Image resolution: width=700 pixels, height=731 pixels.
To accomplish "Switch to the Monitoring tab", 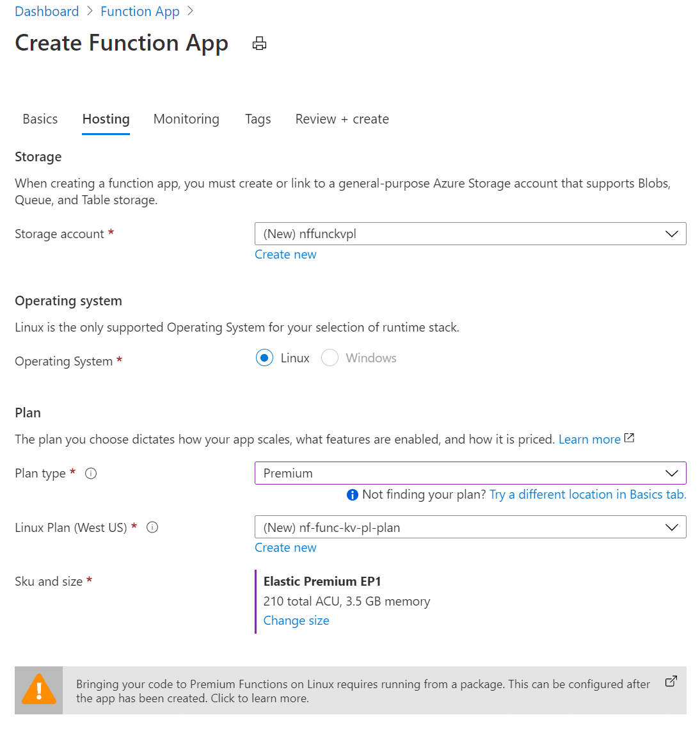I will (186, 119).
